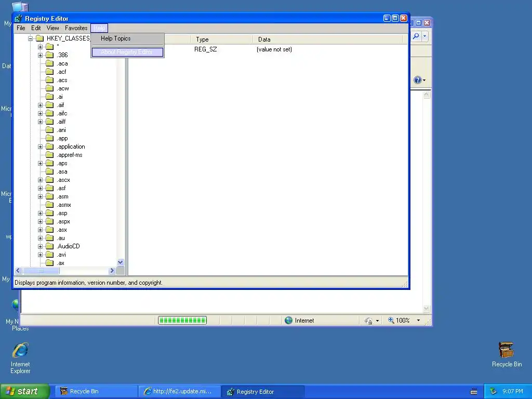Expand the .aifc key
This screenshot has height=399, width=532.
click(x=40, y=113)
